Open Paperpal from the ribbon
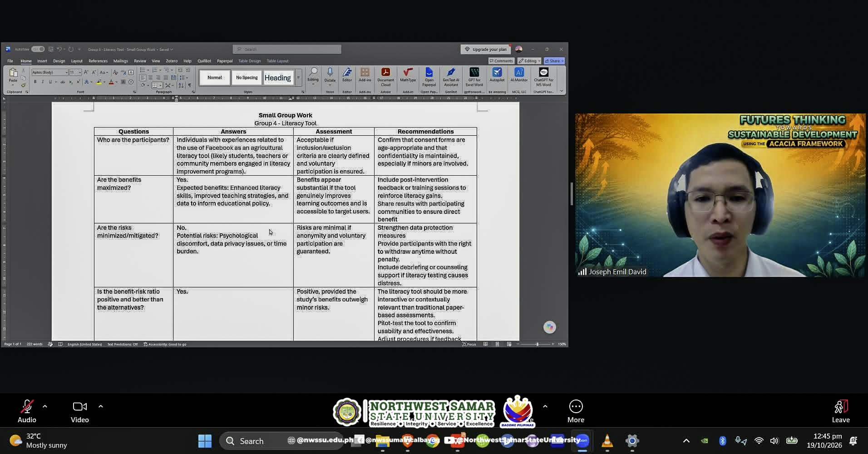The width and height of the screenshot is (868, 454). click(429, 77)
